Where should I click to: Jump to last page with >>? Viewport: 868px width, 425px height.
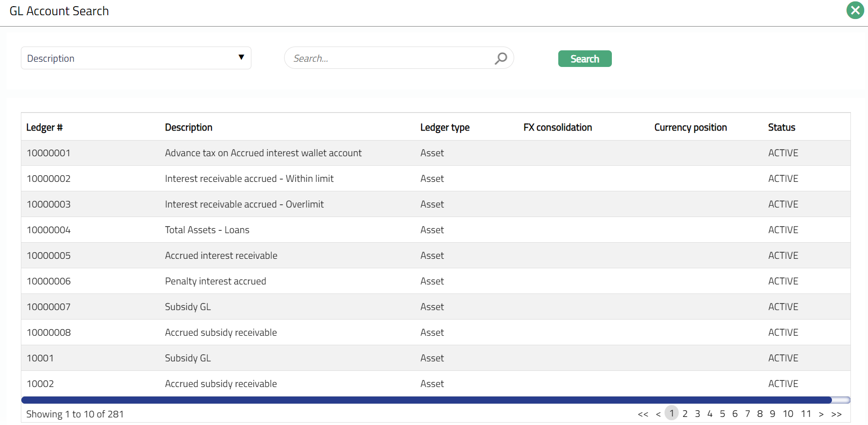836,414
